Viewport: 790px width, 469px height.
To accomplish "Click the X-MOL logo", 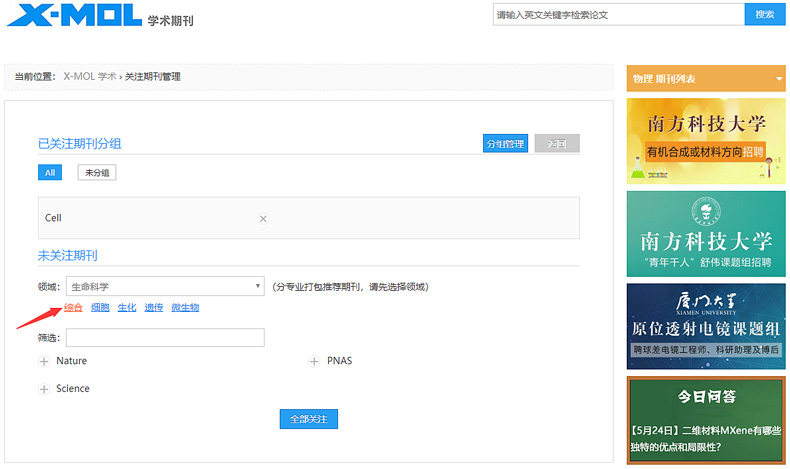I will pos(75,15).
